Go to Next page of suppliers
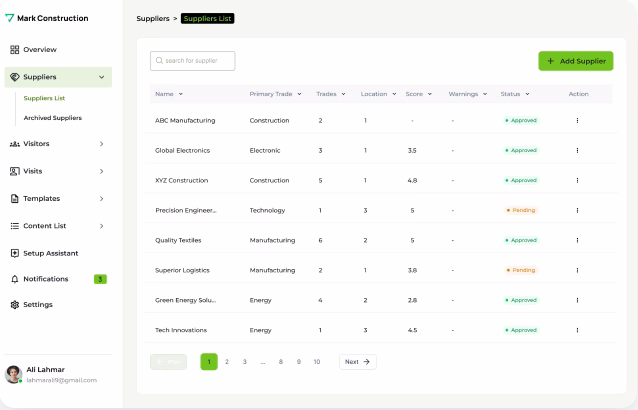638x410 pixels. point(357,362)
